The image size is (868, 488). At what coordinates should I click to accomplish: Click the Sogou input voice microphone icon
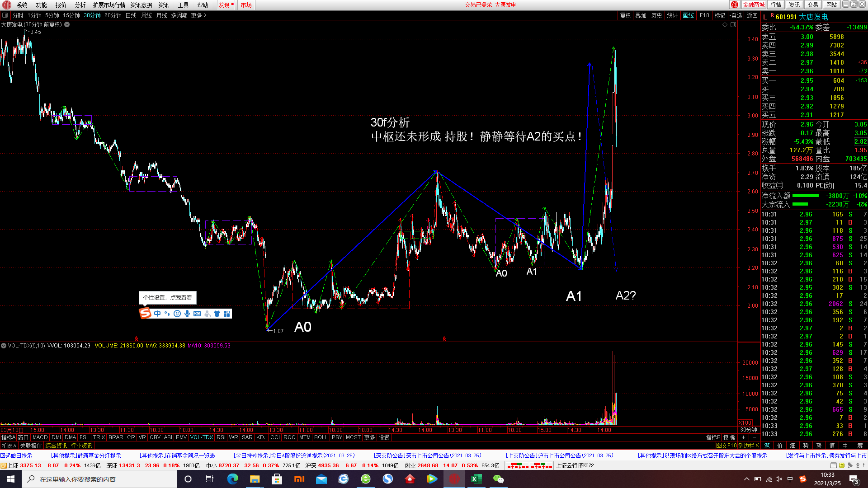point(187,314)
